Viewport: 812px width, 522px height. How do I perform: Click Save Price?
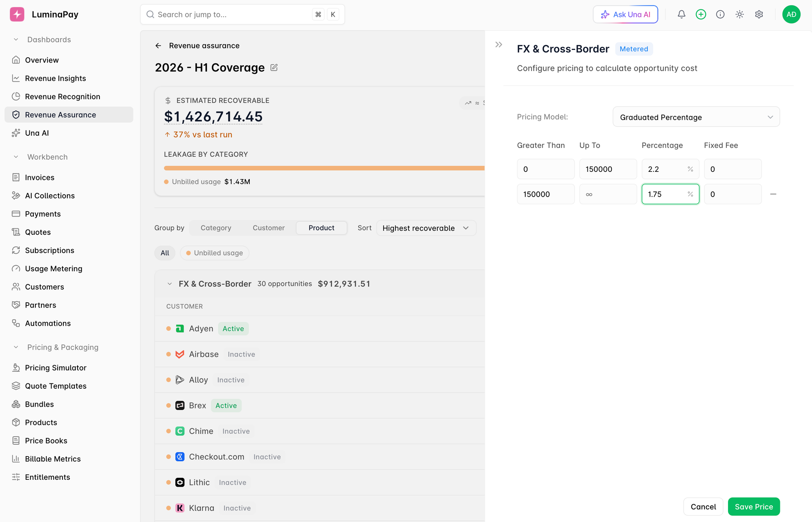pyautogui.click(x=754, y=507)
